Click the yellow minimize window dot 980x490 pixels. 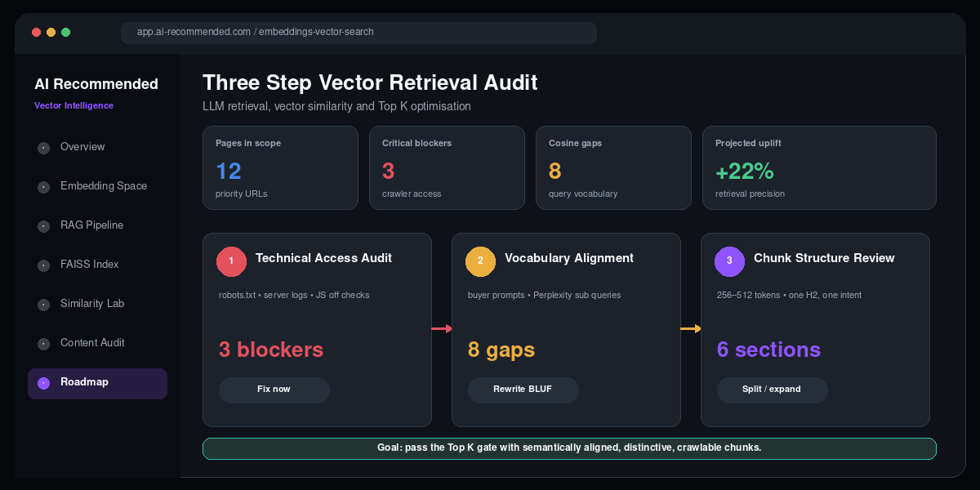pos(51,33)
